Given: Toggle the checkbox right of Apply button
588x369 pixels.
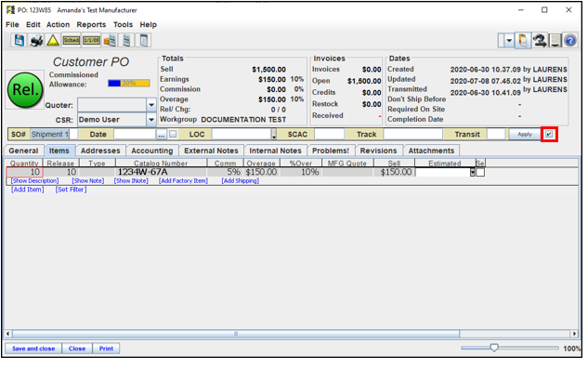Looking at the screenshot, I should 549,134.
